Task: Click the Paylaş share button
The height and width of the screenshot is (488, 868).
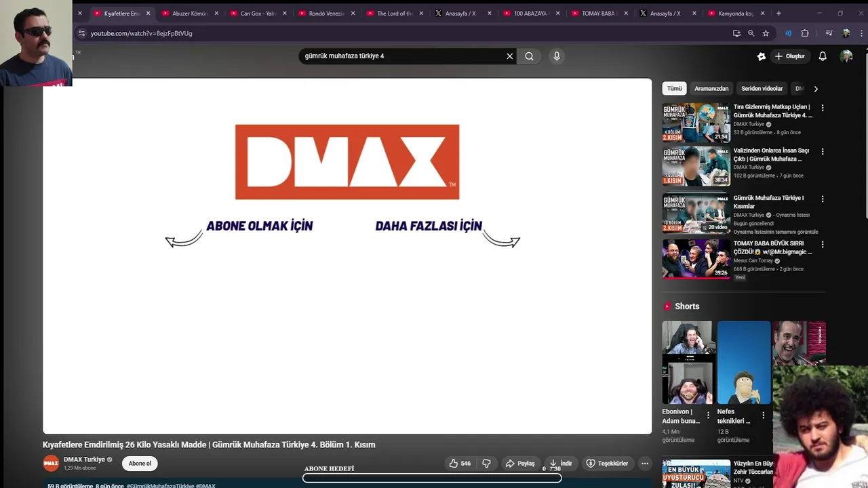Action: point(520,464)
